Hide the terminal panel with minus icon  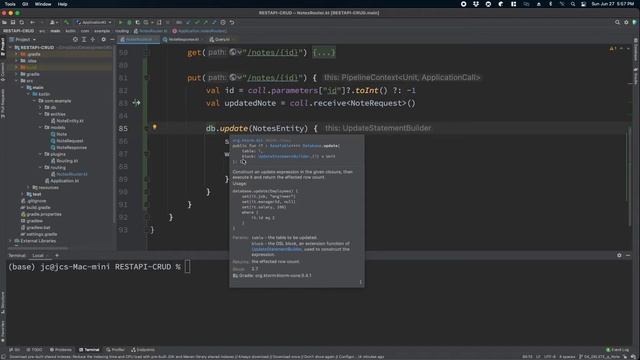tap(628, 255)
